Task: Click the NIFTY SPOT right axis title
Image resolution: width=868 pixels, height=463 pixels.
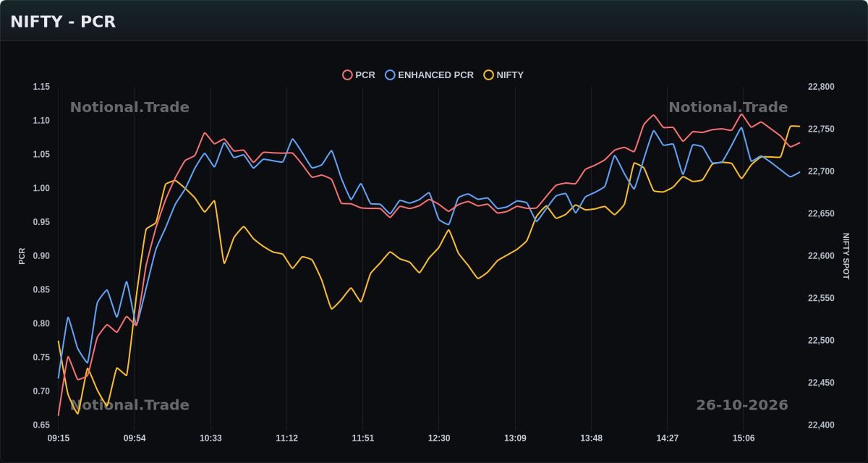Action: pyautogui.click(x=846, y=256)
